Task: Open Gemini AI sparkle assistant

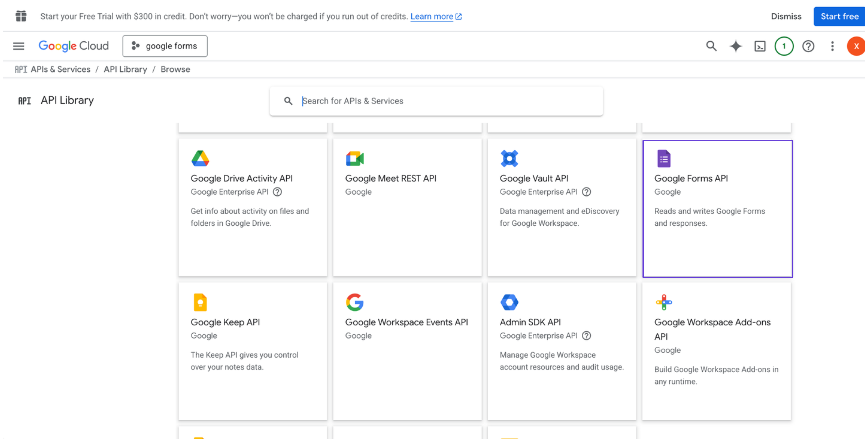Action: 736,46
